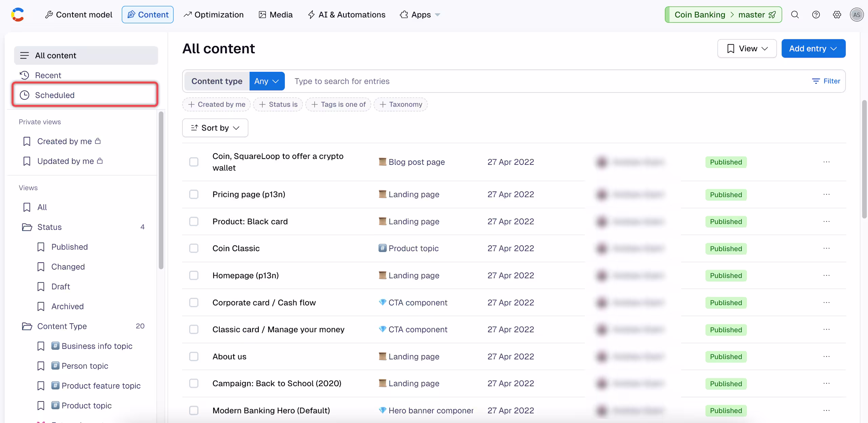The height and width of the screenshot is (423, 868).
Task: Click the AS user avatar
Action: click(856, 15)
